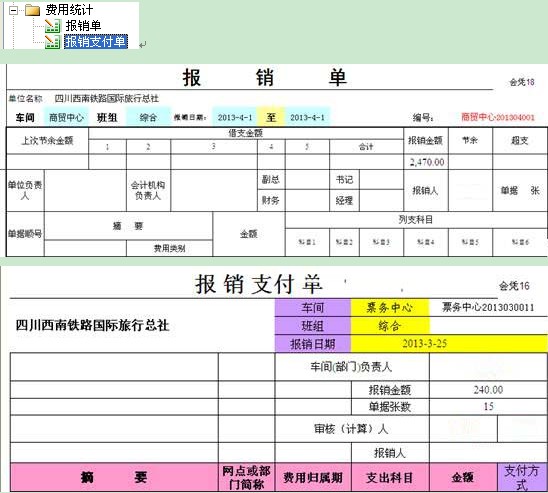The height and width of the screenshot is (493, 548).
Task: Select the 报销支付单 tree item
Action: (95, 42)
